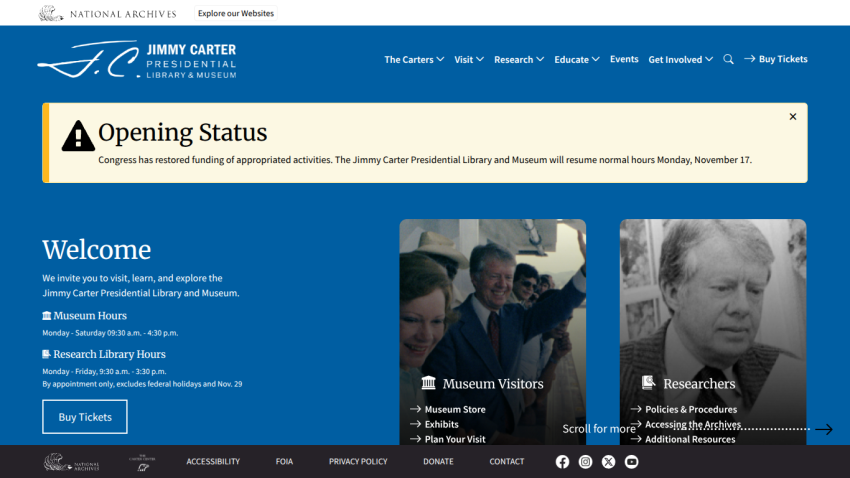The image size is (850, 478).
Task: Expand the Educate menu
Action: [x=577, y=60]
